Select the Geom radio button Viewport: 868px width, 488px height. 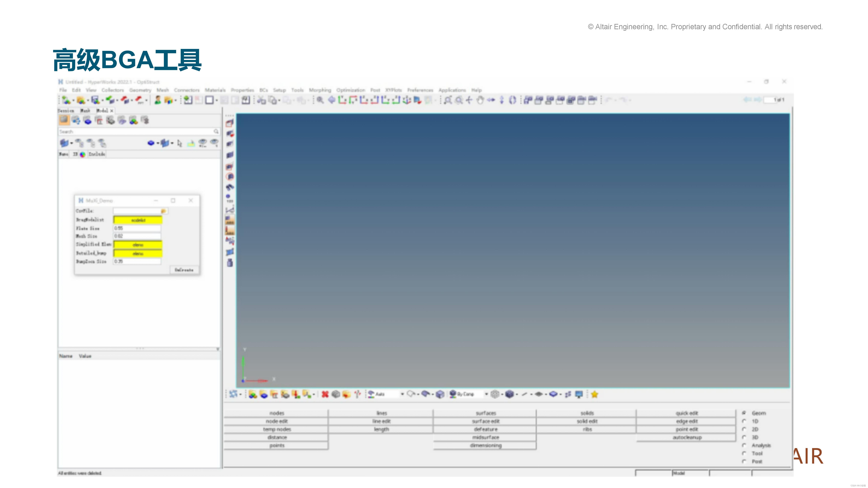click(744, 413)
